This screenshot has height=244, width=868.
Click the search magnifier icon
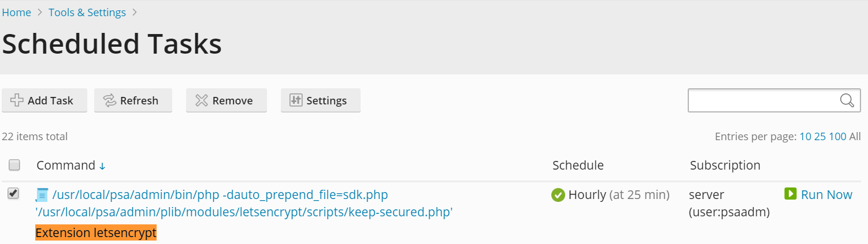click(847, 100)
